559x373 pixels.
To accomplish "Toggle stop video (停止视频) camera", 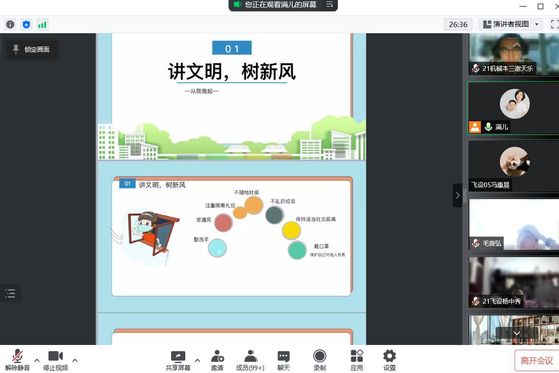I will click(x=56, y=360).
